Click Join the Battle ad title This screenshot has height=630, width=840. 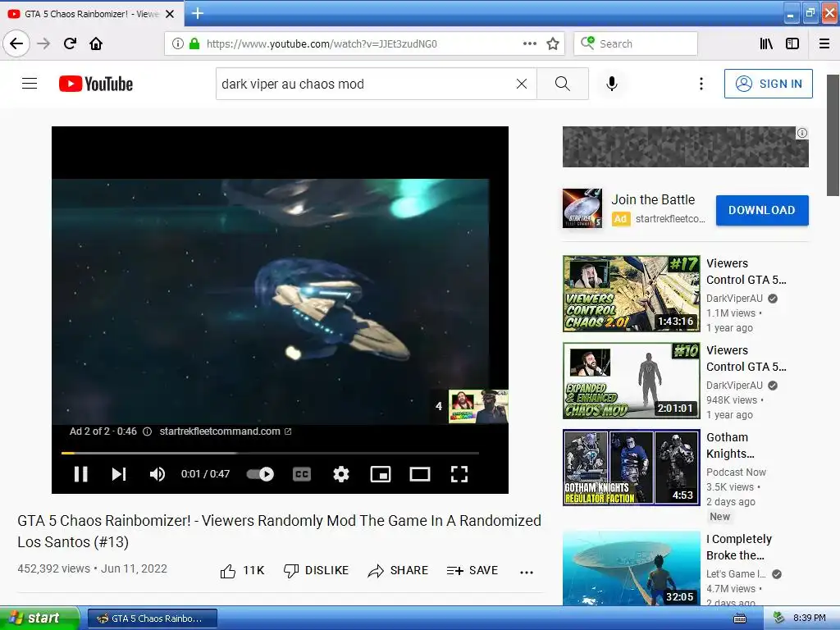point(653,200)
